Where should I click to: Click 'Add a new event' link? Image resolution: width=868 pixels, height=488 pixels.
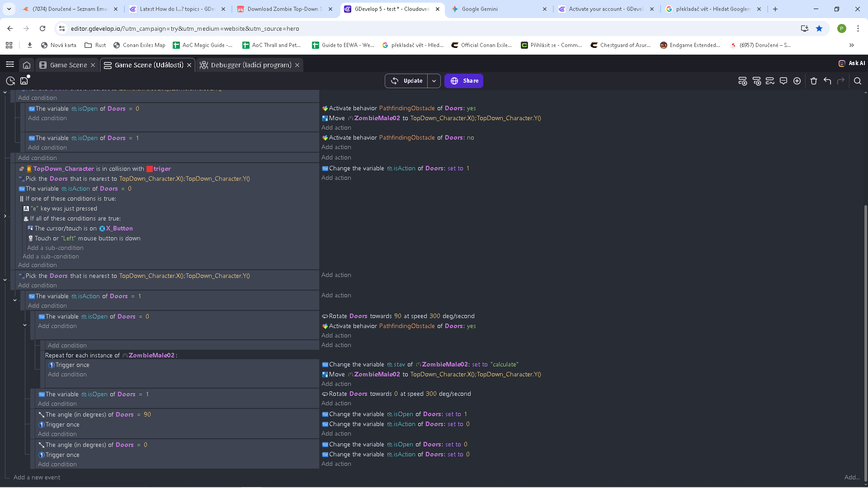(37, 477)
